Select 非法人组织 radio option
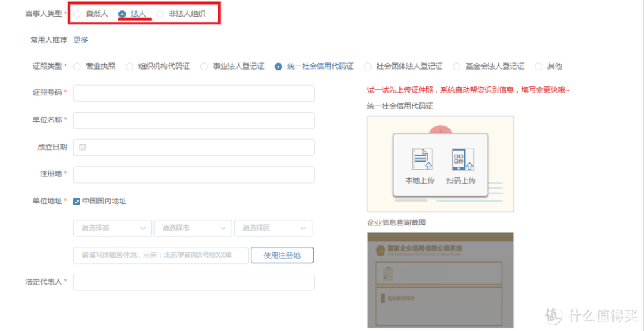644x331 pixels. 160,14
